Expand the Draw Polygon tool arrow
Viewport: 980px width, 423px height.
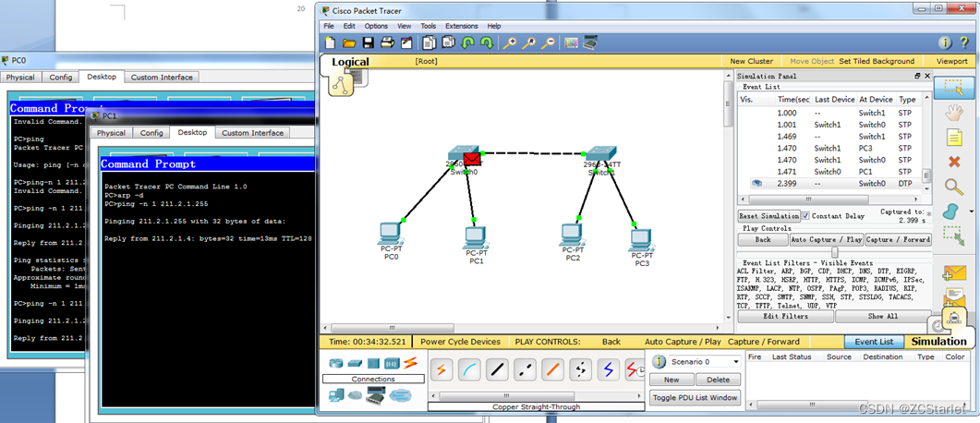(972, 211)
